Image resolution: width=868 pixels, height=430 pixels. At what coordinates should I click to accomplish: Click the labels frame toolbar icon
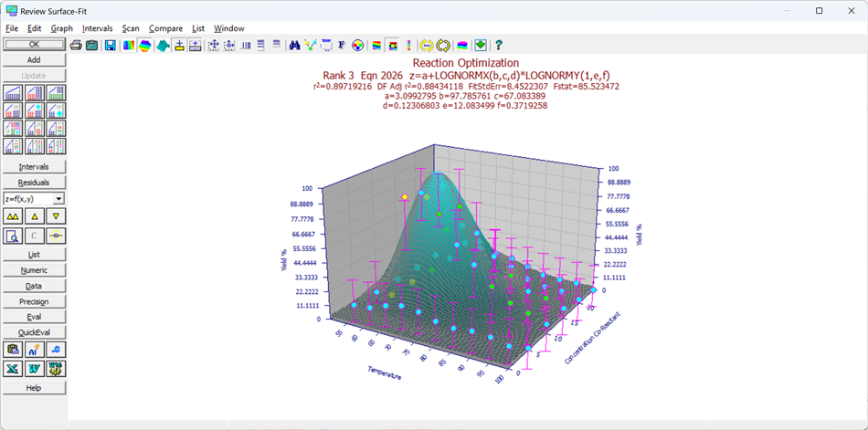[x=326, y=46]
